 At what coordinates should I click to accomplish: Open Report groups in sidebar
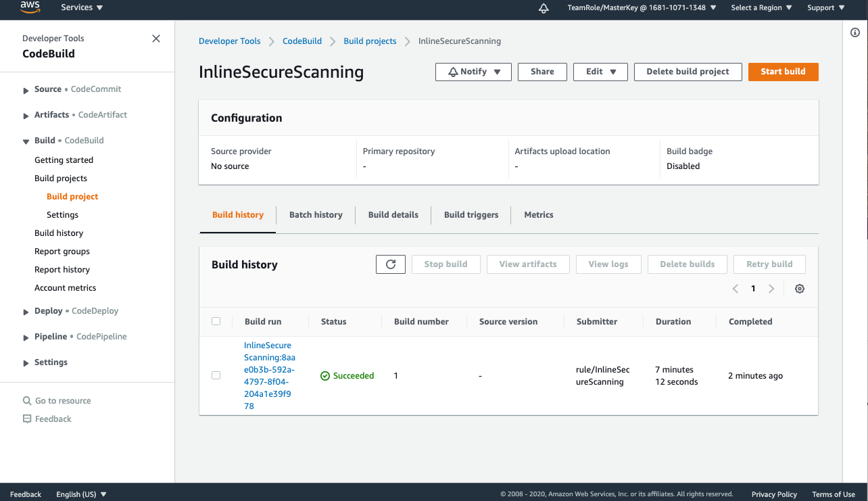click(62, 252)
